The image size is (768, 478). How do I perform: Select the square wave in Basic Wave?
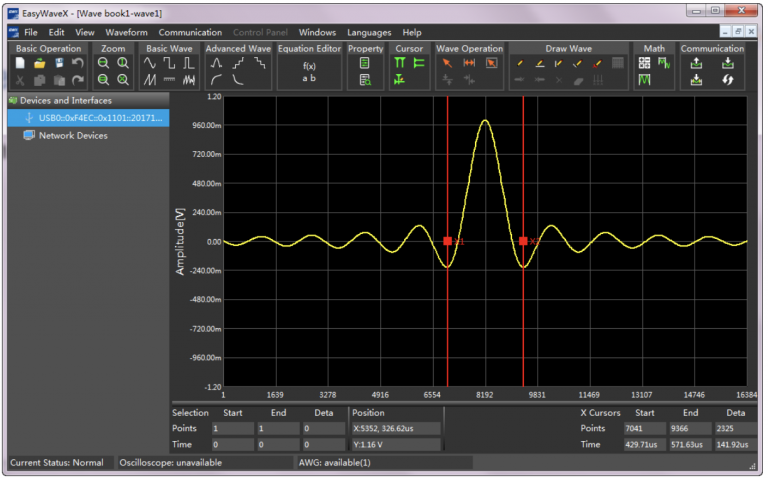tap(169, 63)
